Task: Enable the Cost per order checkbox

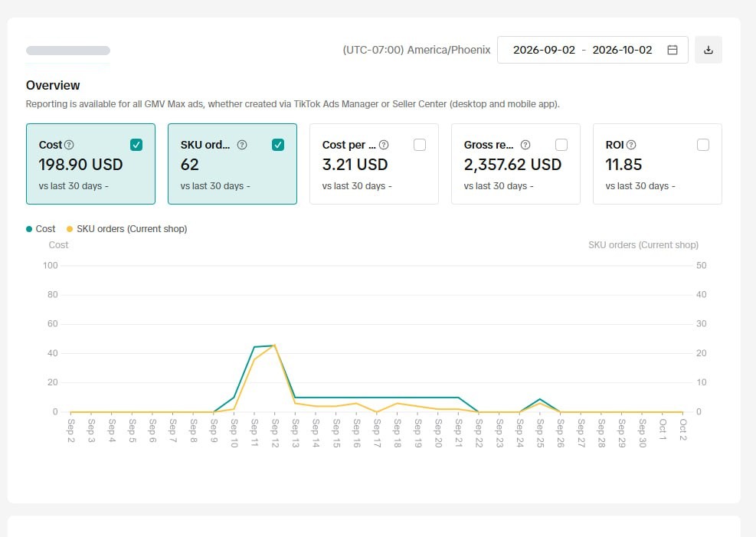Action: 420,145
